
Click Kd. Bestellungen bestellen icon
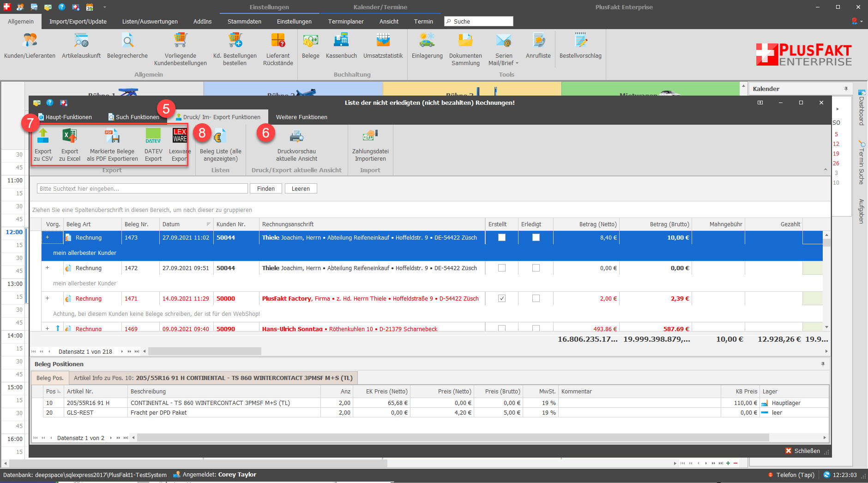(x=235, y=49)
